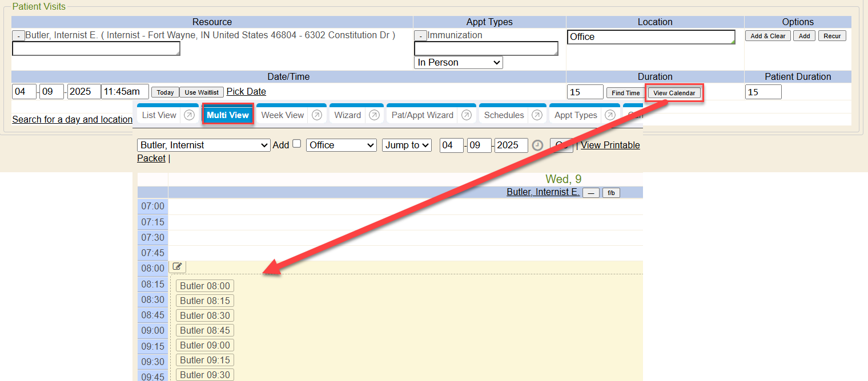Click pop-out arrow icon next to Wizard
Viewport: 868px width, 381px height.
coord(374,115)
